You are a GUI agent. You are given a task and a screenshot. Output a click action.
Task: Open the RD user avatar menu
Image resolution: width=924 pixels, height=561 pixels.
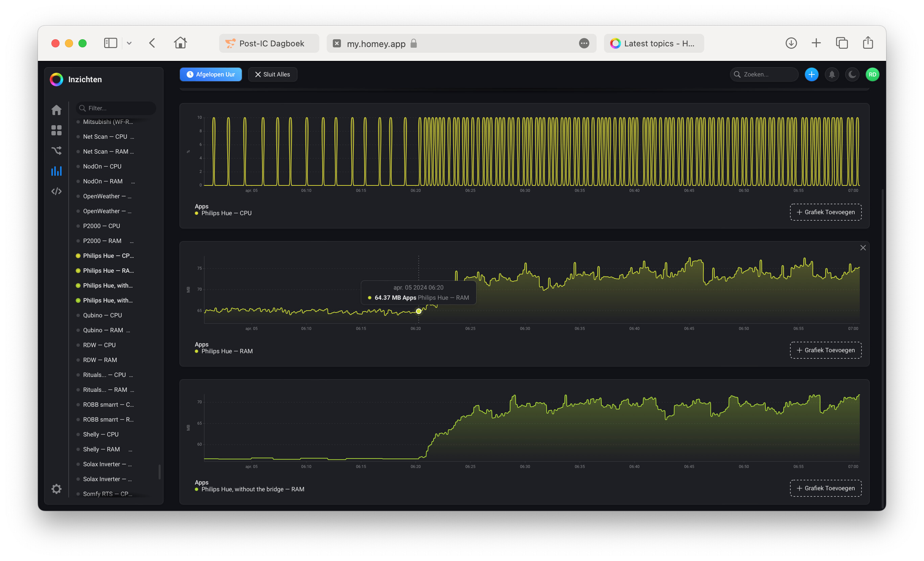click(872, 74)
